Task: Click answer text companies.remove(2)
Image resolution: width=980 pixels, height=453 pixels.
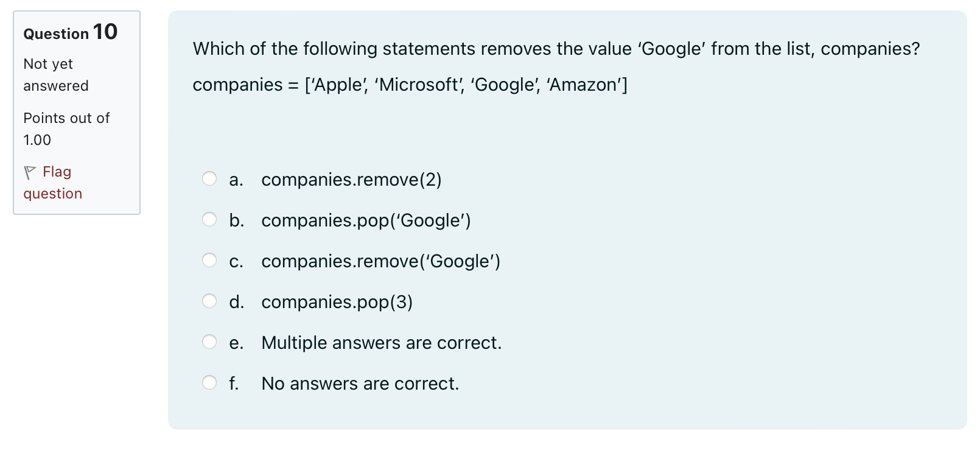Action: point(351,180)
